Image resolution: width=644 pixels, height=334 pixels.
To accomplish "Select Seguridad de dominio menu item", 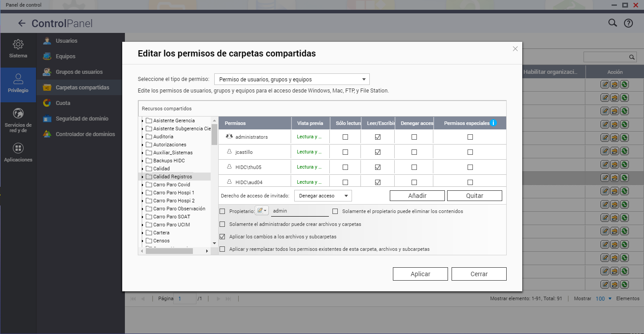I will [82, 119].
